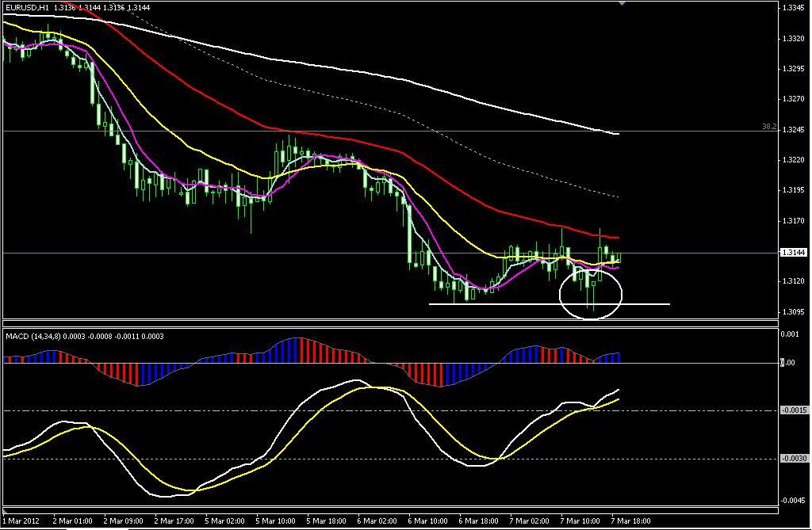Click the MACD zero level scale value
Viewport: 812px width, 530px height.
(787, 363)
